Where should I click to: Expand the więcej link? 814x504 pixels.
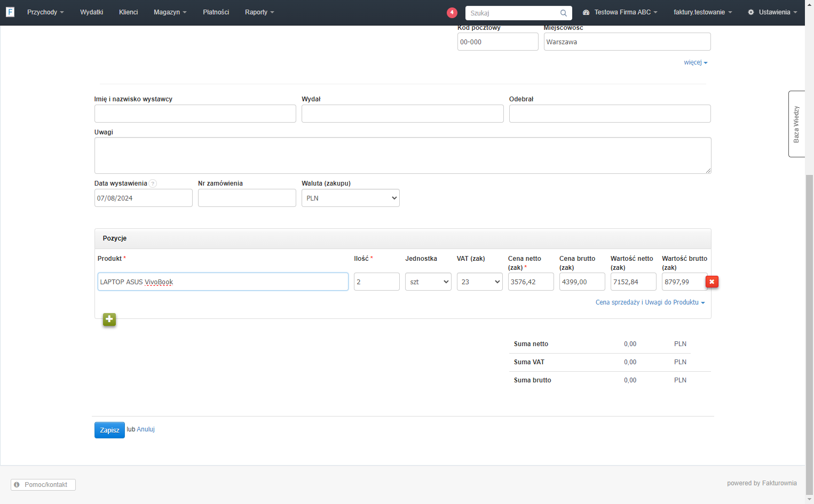(x=696, y=62)
